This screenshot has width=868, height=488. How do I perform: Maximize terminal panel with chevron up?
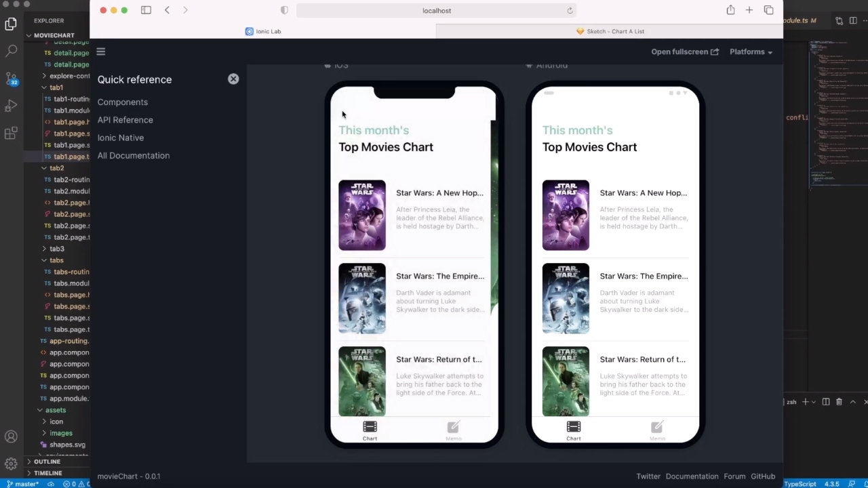pyautogui.click(x=853, y=402)
